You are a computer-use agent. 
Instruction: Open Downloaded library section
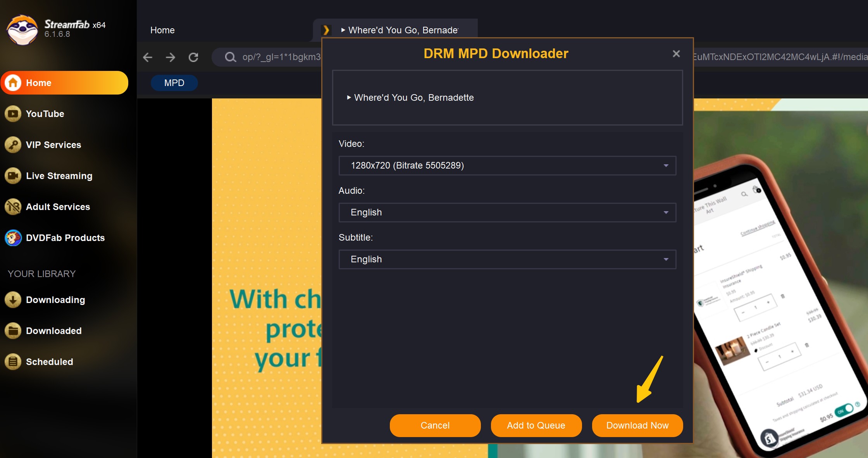click(54, 331)
